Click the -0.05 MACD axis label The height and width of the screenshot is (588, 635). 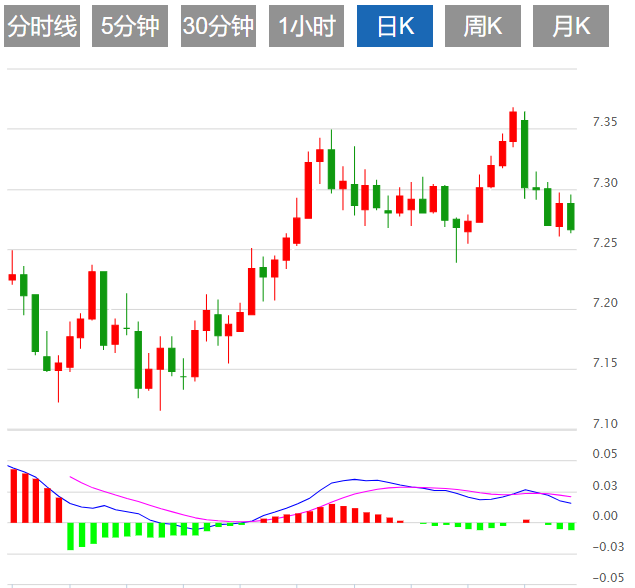click(608, 577)
